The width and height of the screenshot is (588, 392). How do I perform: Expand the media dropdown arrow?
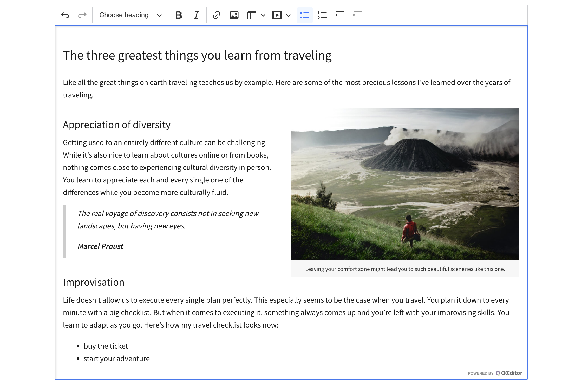[288, 15]
